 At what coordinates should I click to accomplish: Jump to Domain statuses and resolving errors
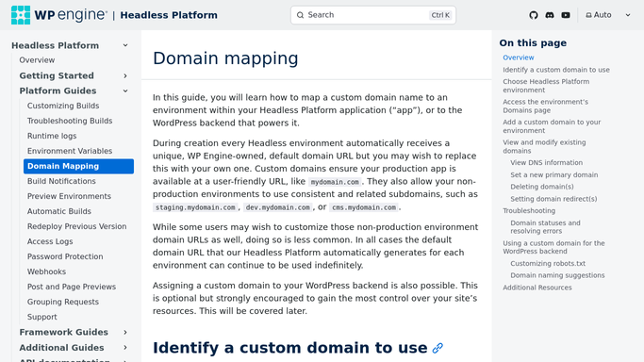545,227
